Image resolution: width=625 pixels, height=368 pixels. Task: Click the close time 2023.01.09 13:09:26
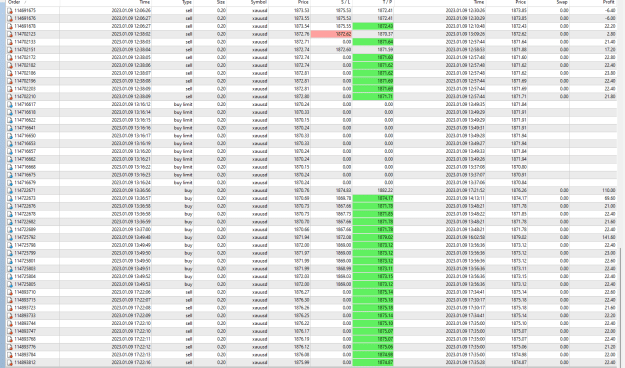465,34
